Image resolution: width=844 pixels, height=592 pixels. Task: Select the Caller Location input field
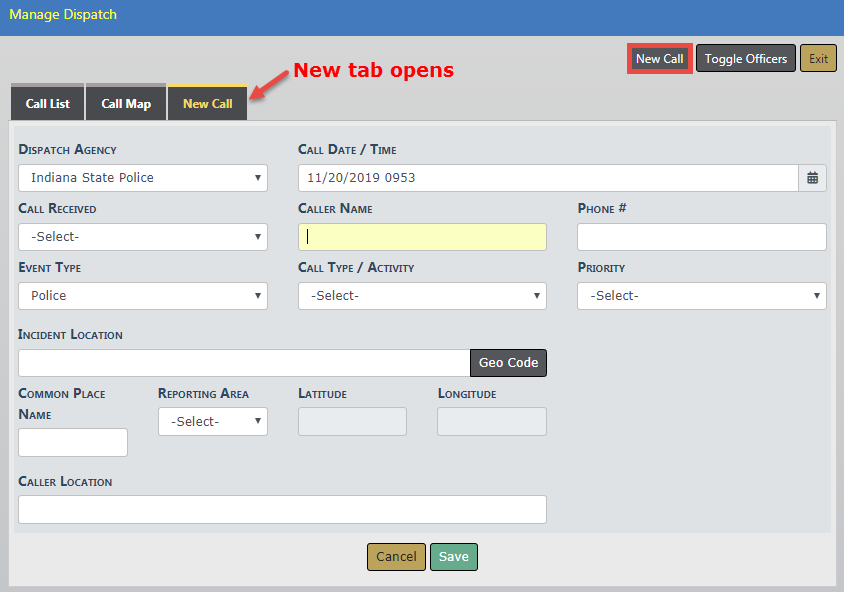click(282, 509)
